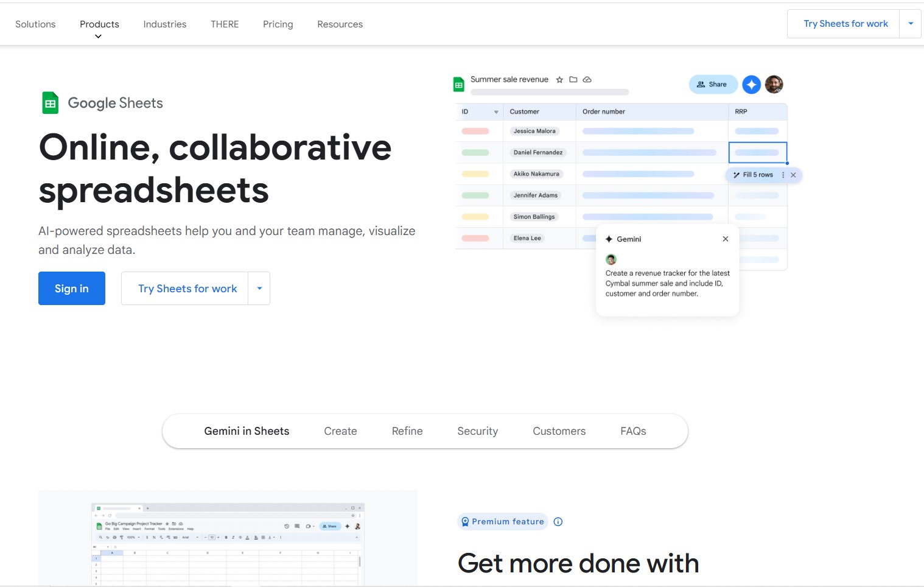Click the header Try Sheets for work button
Viewport: 924px width, 587px height.
[x=844, y=24]
